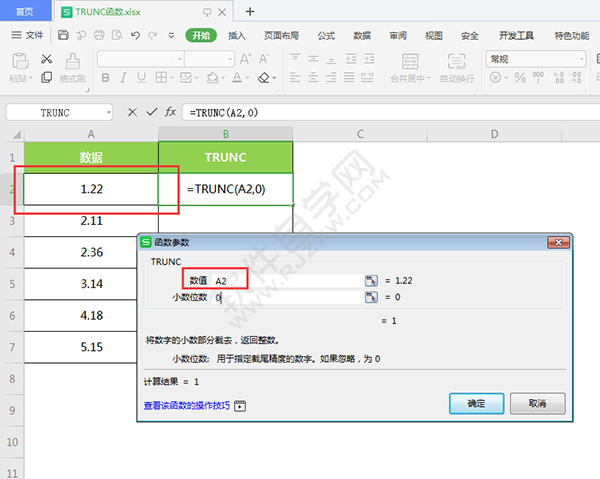Confirm formula with the checkmark icon
This screenshot has width=600, height=479.
[x=151, y=112]
